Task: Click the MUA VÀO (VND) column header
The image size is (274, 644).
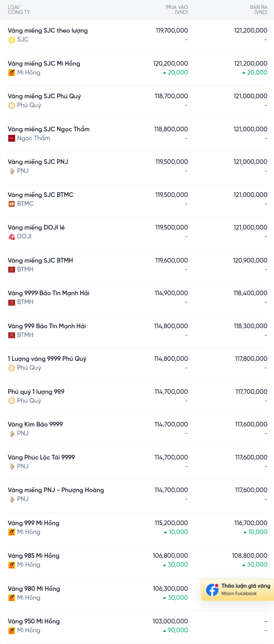Action: (177, 10)
